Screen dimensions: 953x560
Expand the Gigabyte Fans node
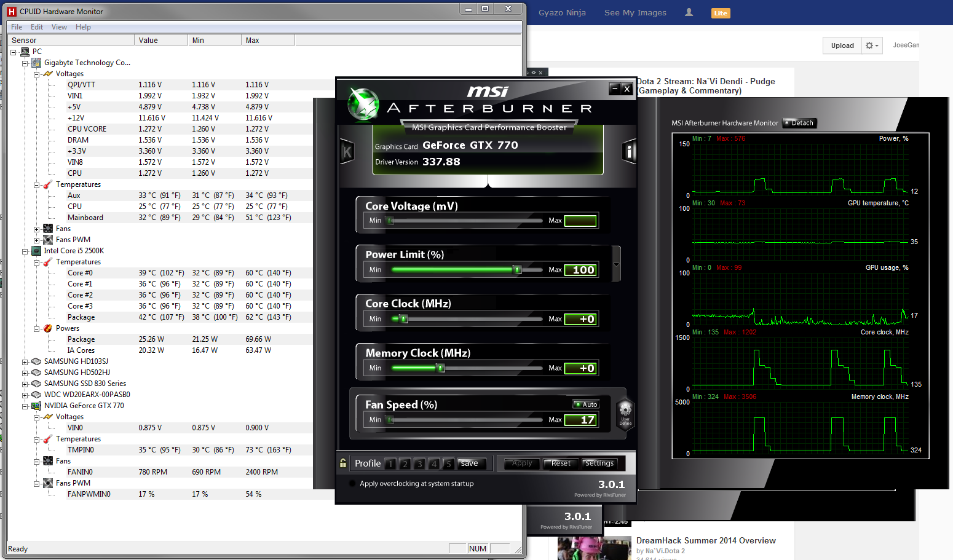(x=36, y=229)
